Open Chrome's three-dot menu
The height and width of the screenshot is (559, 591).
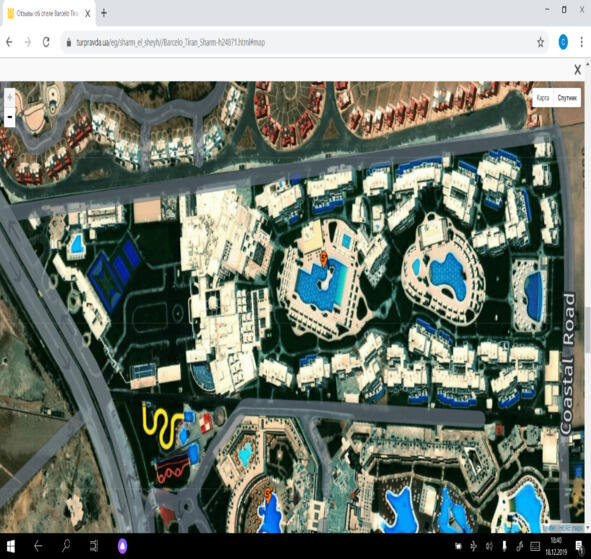tap(582, 42)
